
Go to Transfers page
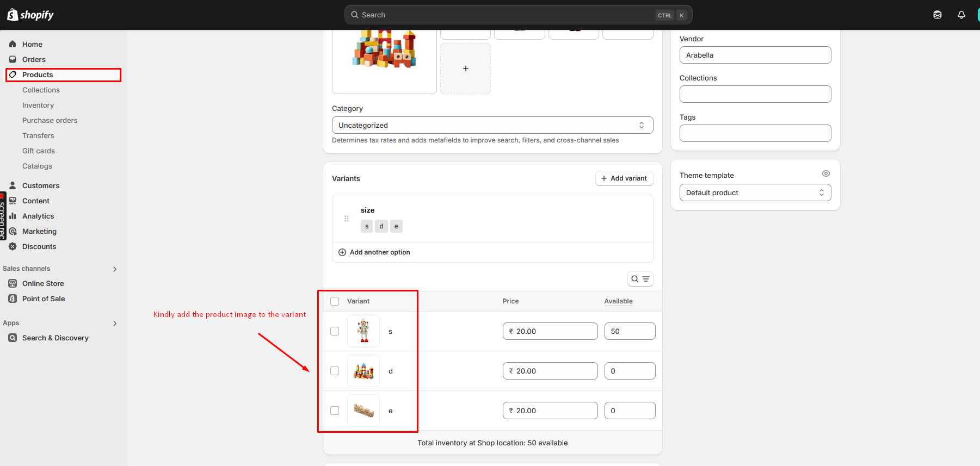coord(38,135)
